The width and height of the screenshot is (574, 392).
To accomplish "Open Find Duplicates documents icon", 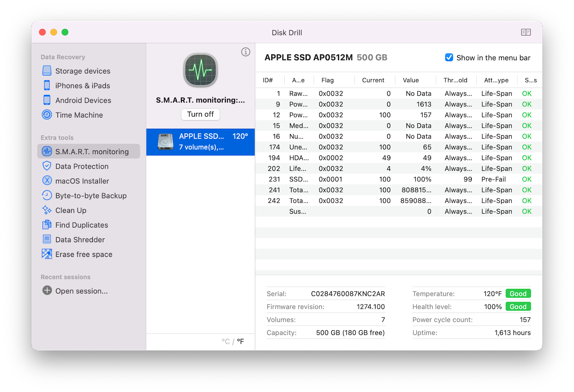I will pos(47,225).
